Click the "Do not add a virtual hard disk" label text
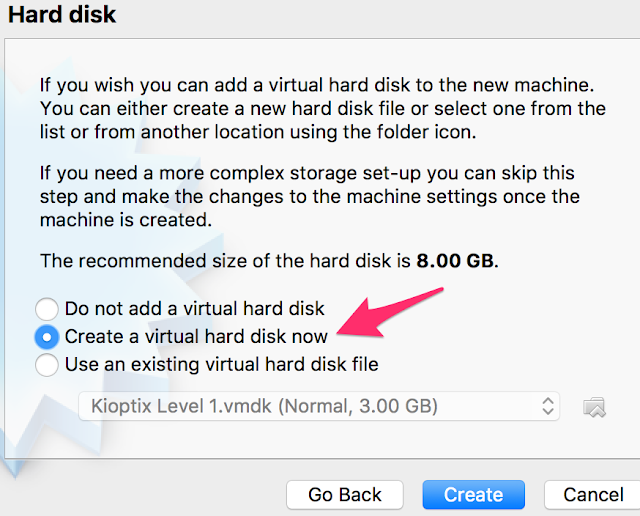 coord(195,310)
